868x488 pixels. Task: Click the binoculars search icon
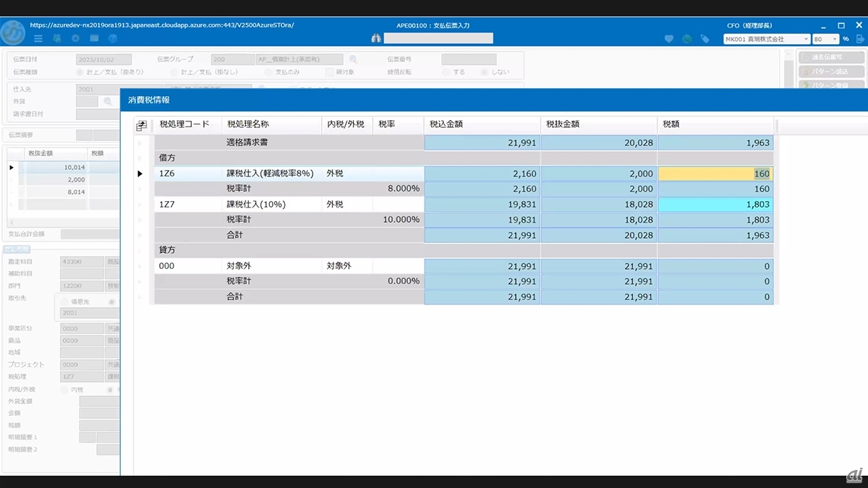pos(375,38)
